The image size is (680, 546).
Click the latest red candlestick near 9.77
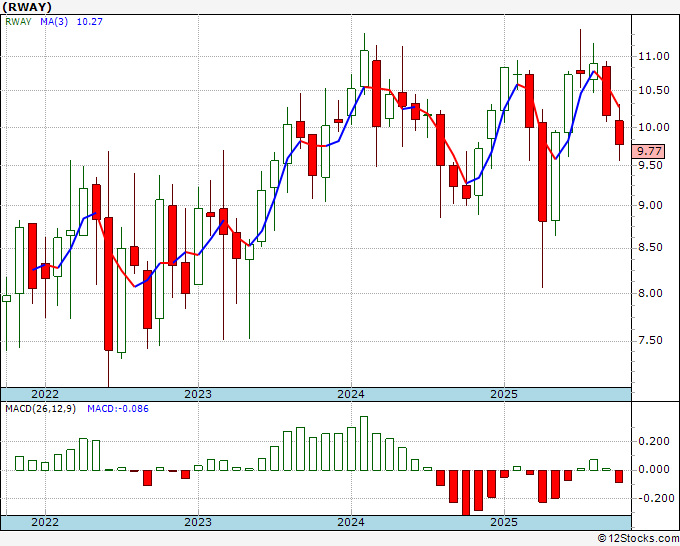pyautogui.click(x=619, y=133)
